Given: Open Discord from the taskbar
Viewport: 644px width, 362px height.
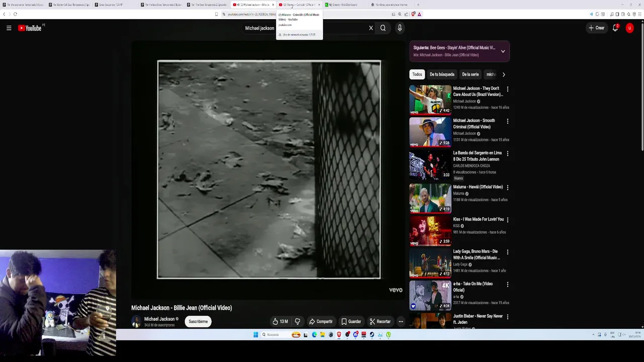Looking at the screenshot, I should pyautogui.click(x=356, y=335).
